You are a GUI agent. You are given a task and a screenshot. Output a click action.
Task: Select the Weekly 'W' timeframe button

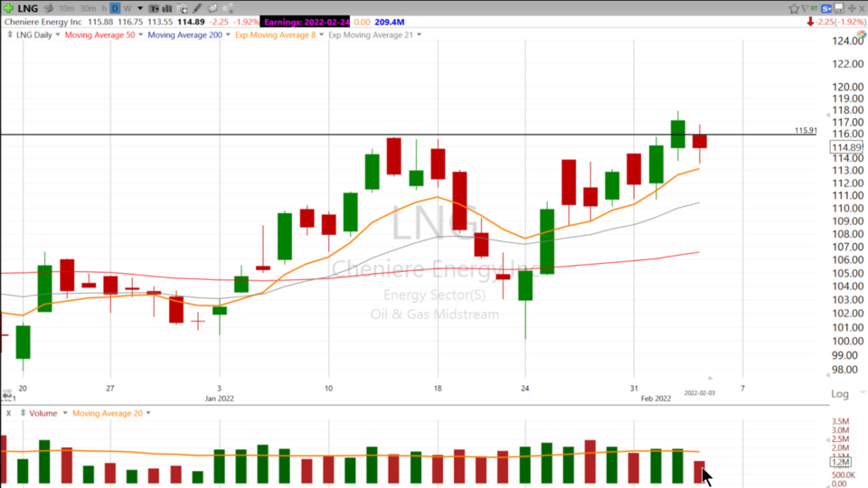click(x=127, y=8)
